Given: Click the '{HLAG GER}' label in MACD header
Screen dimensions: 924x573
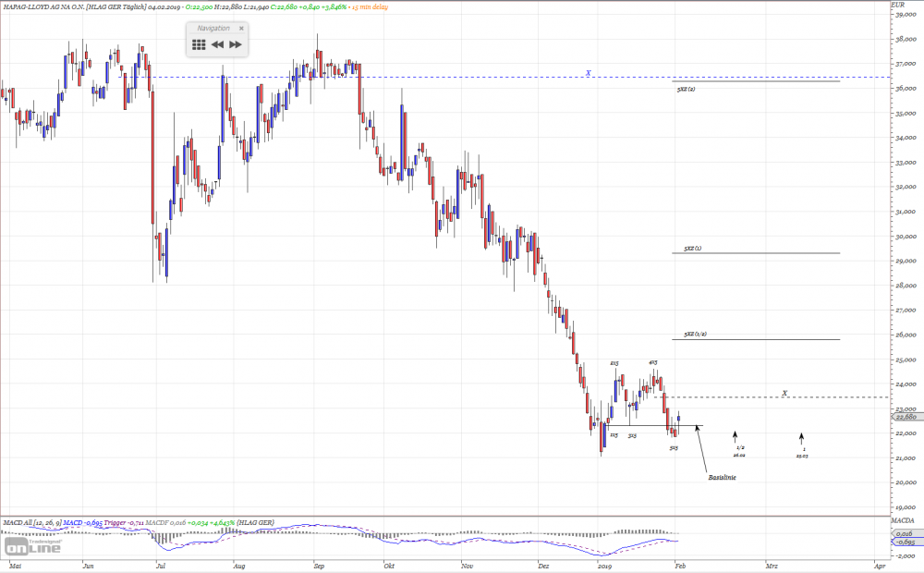Looking at the screenshot, I should click(x=255, y=523).
